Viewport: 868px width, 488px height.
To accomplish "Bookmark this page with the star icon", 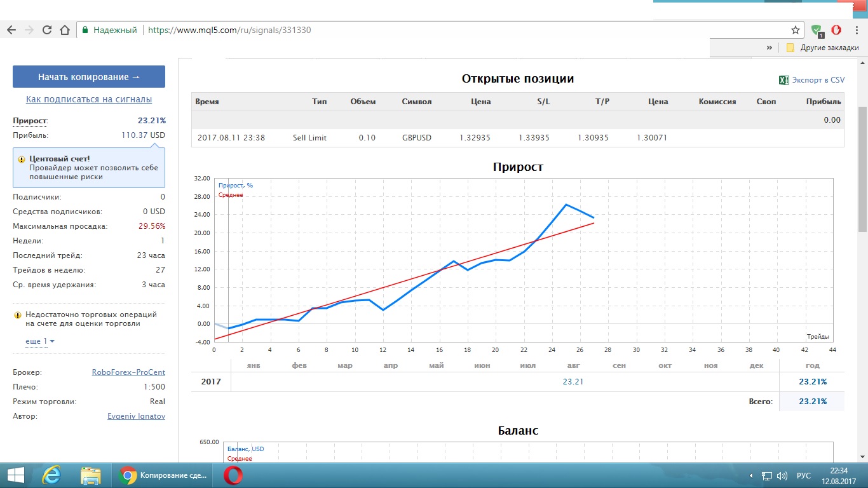I will coord(795,30).
